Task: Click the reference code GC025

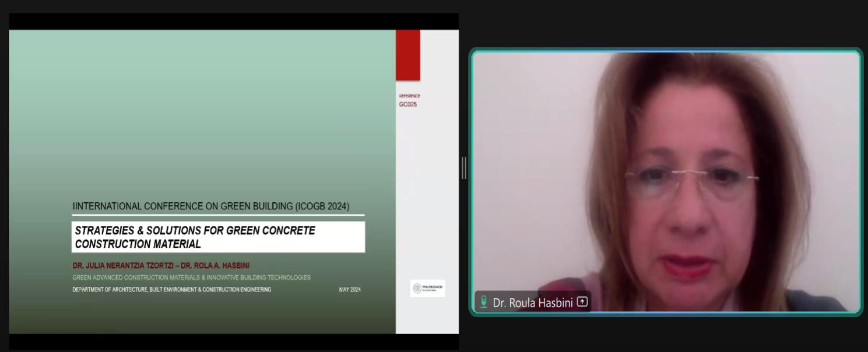Action: [x=408, y=105]
